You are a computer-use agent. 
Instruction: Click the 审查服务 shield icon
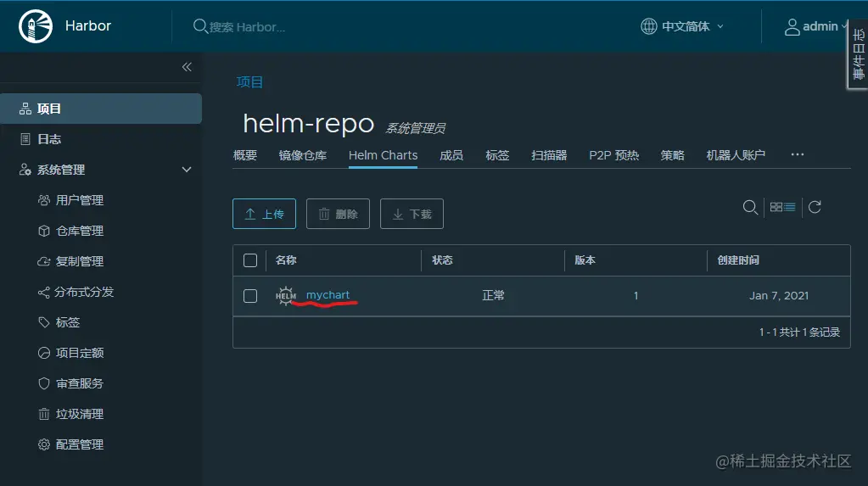44,383
